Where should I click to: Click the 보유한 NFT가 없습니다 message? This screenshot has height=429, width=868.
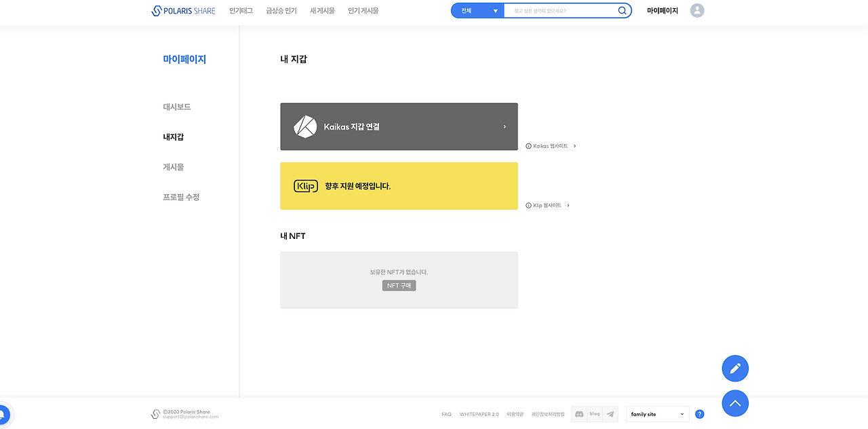point(399,272)
